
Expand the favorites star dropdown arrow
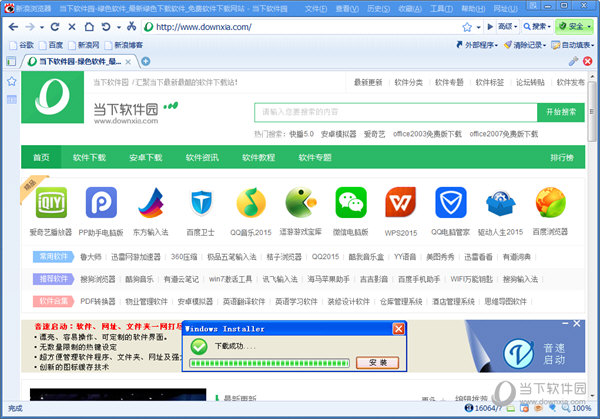point(478,27)
